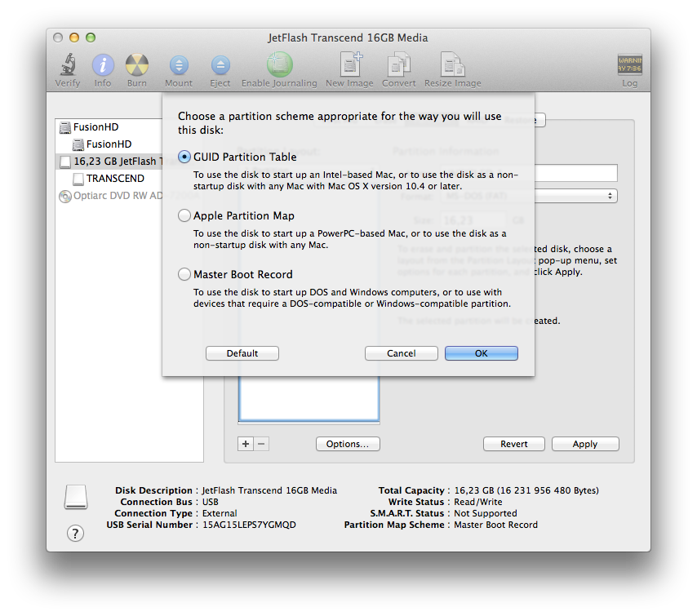
Task: Choose GUID Partition Table radio button
Action: (184, 157)
